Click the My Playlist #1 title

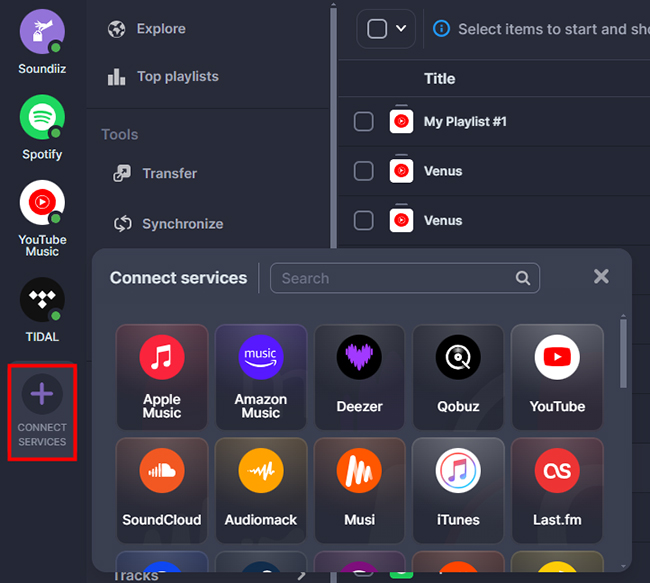[x=465, y=121]
